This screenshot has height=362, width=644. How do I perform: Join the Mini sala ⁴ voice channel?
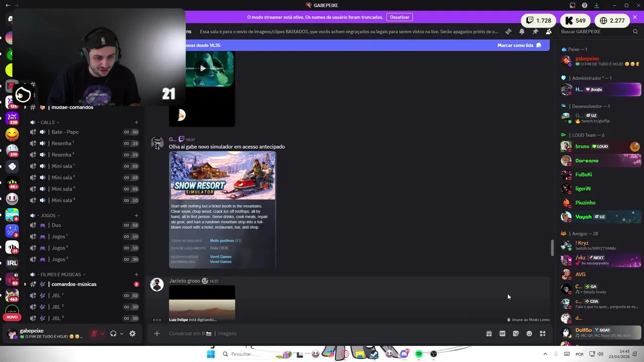pyautogui.click(x=84, y=200)
